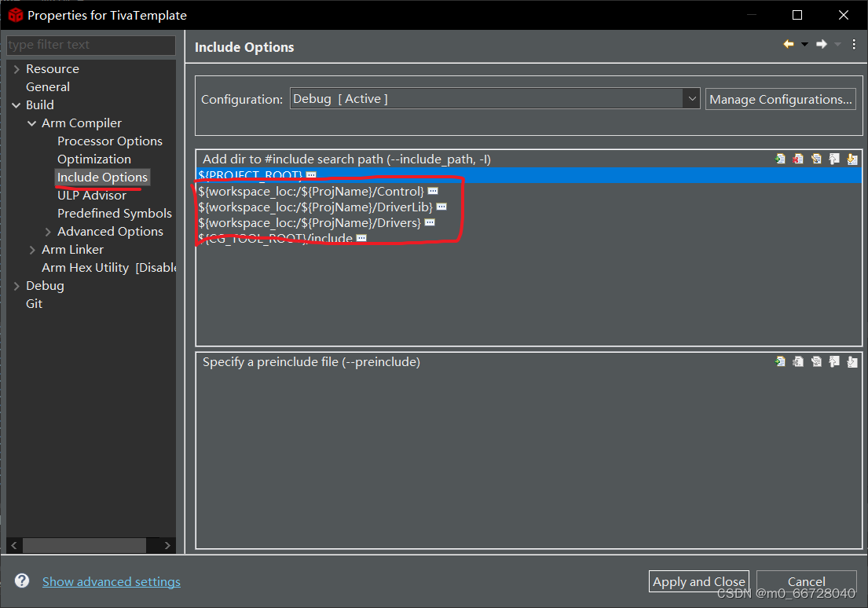Click the Cancel button
The image size is (868, 608).
tap(806, 581)
